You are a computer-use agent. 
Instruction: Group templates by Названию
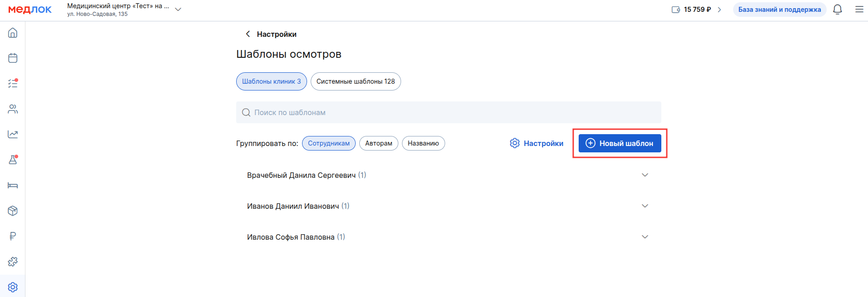(423, 143)
